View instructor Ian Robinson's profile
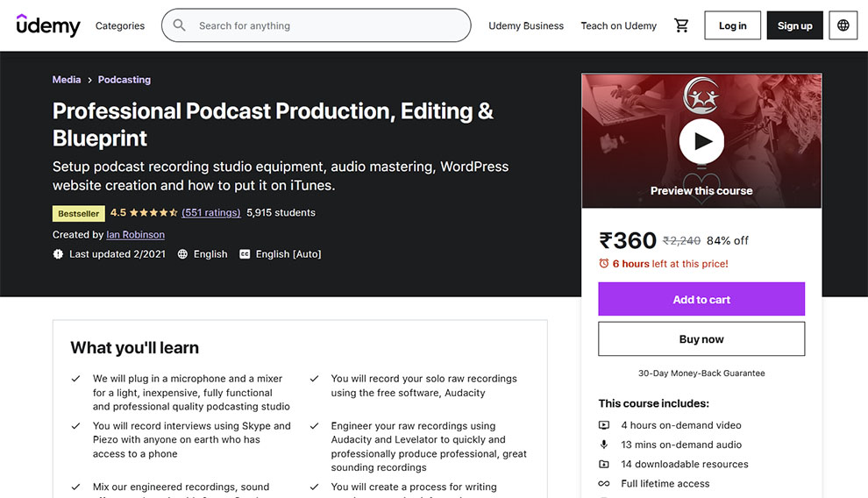This screenshot has width=868, height=498. point(135,235)
